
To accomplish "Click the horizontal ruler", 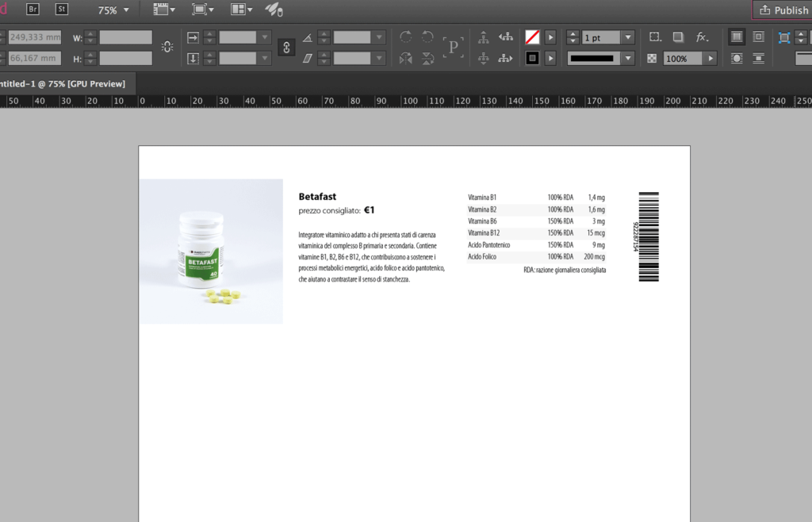I will (x=406, y=101).
